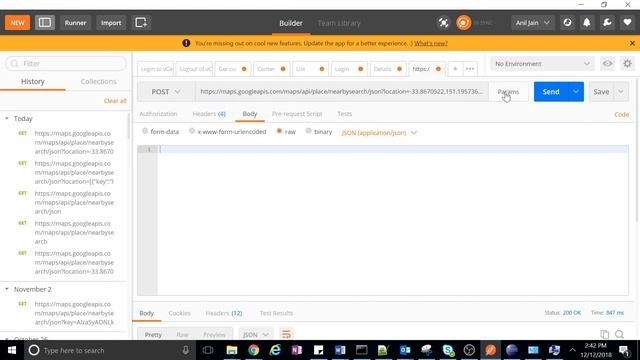Change the POST method dropdown
The width and height of the screenshot is (640, 360).
tap(166, 92)
